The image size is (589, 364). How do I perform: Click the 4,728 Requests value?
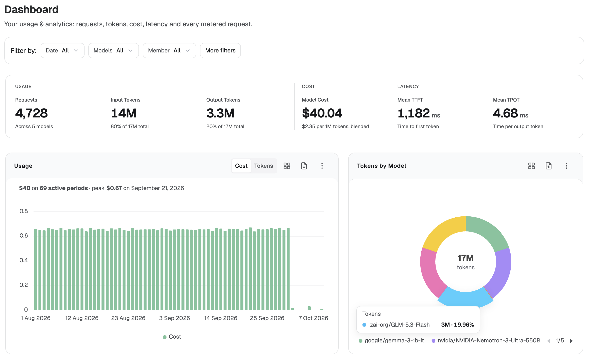32,113
